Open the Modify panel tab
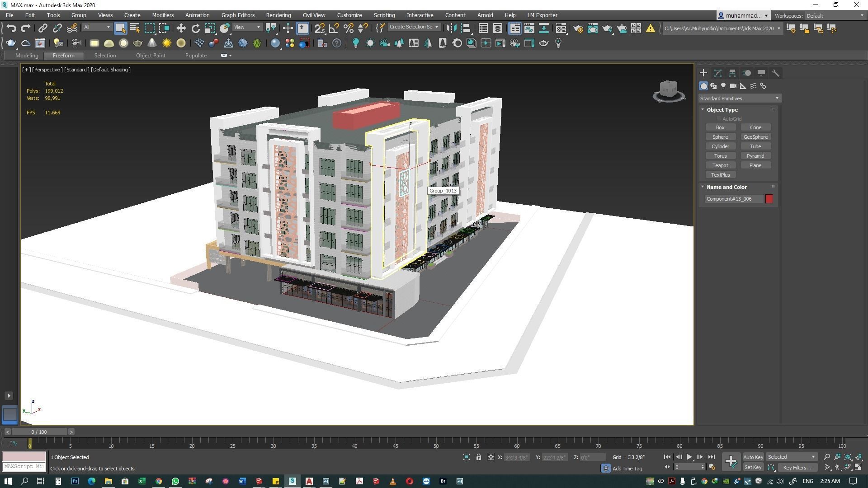 718,73
